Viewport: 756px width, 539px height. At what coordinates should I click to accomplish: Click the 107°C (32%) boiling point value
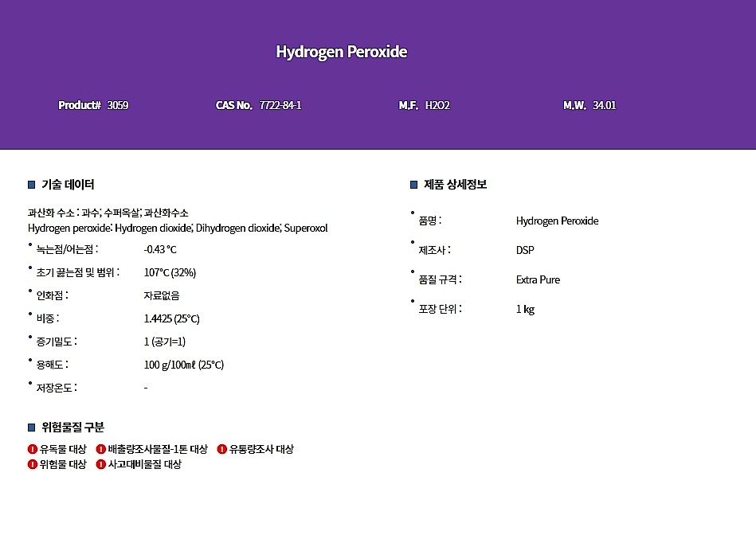click(170, 272)
